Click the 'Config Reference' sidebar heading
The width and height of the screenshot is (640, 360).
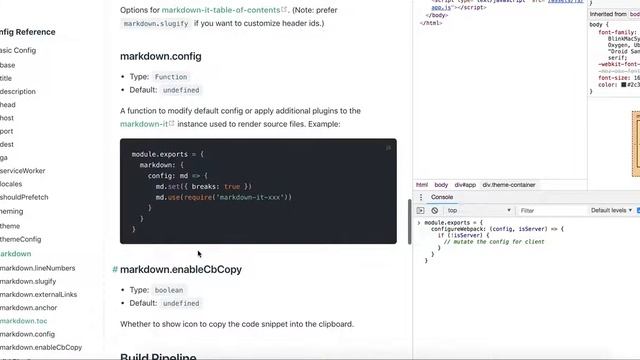pyautogui.click(x=27, y=32)
